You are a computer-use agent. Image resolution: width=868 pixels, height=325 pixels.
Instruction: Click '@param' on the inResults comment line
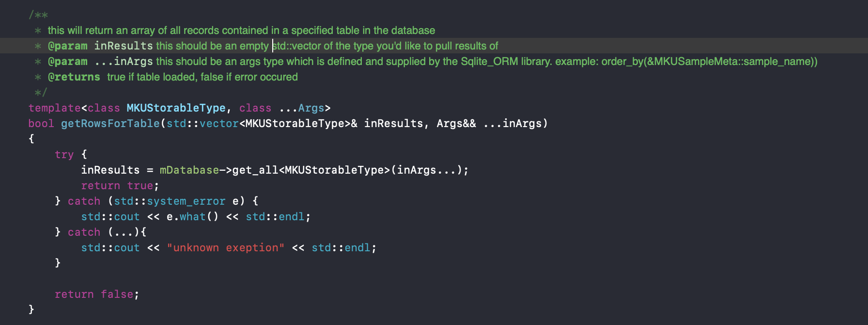(68, 46)
